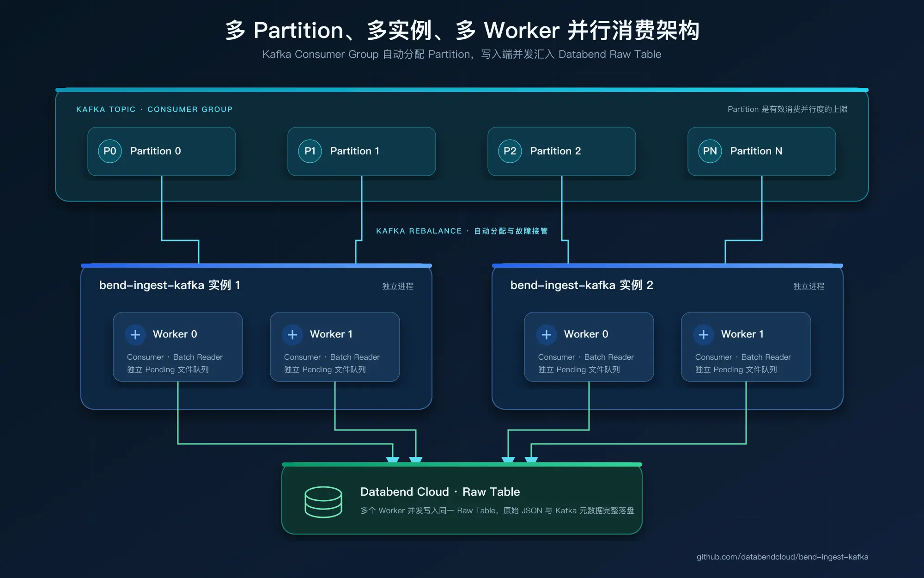Click the P1 circle badge
Screen dimensions: 924x578
310,151
